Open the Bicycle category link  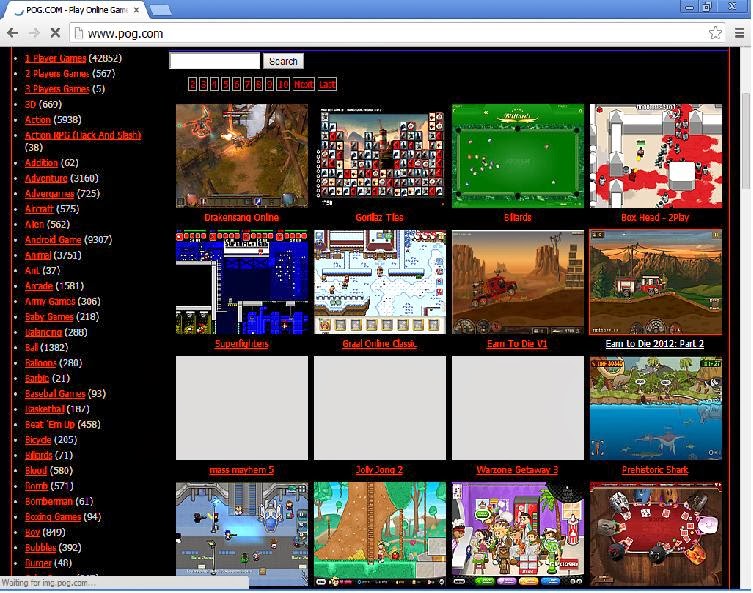click(38, 439)
